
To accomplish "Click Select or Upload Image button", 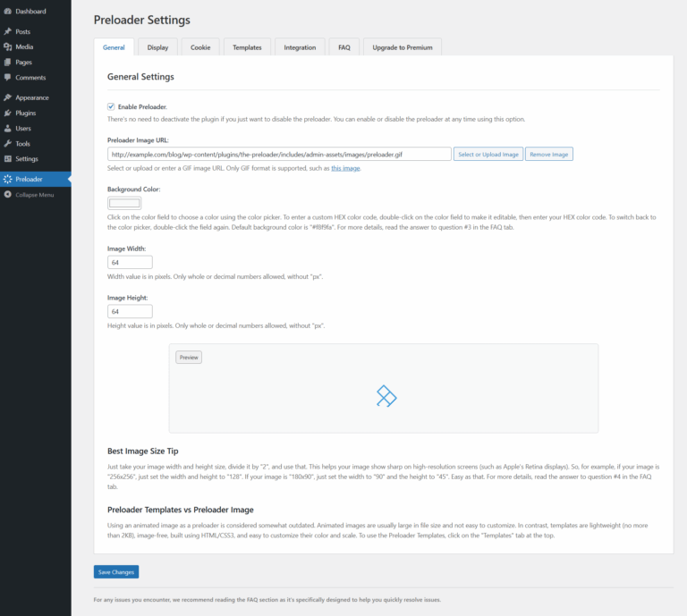I will click(x=488, y=154).
